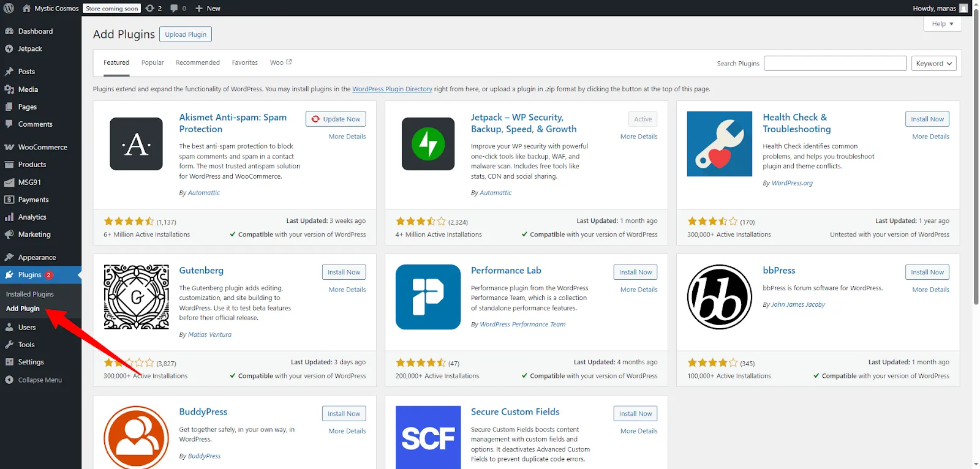Click the Store coming soon badge
The width and height of the screenshot is (980, 469).
coord(112,9)
